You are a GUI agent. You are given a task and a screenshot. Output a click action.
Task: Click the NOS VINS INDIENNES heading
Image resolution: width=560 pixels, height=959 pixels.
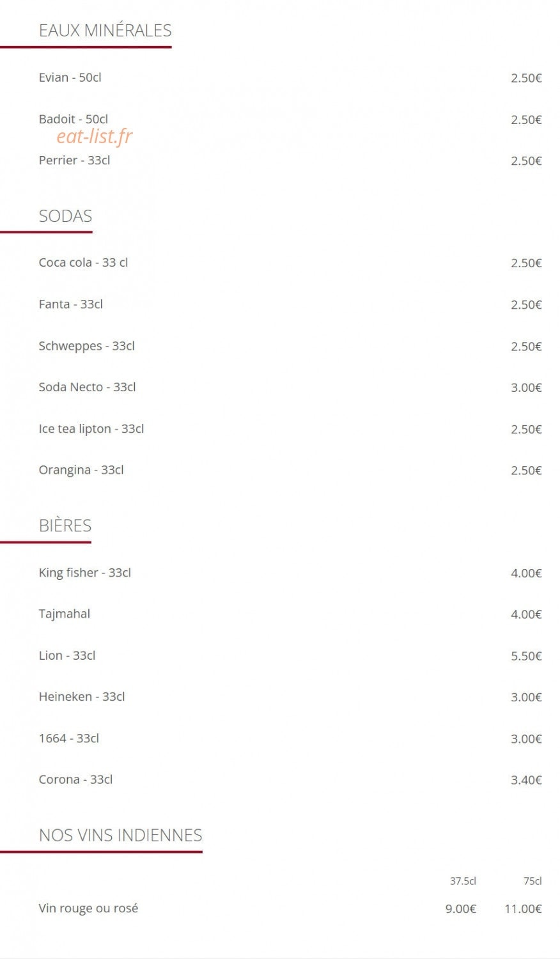pos(121,835)
